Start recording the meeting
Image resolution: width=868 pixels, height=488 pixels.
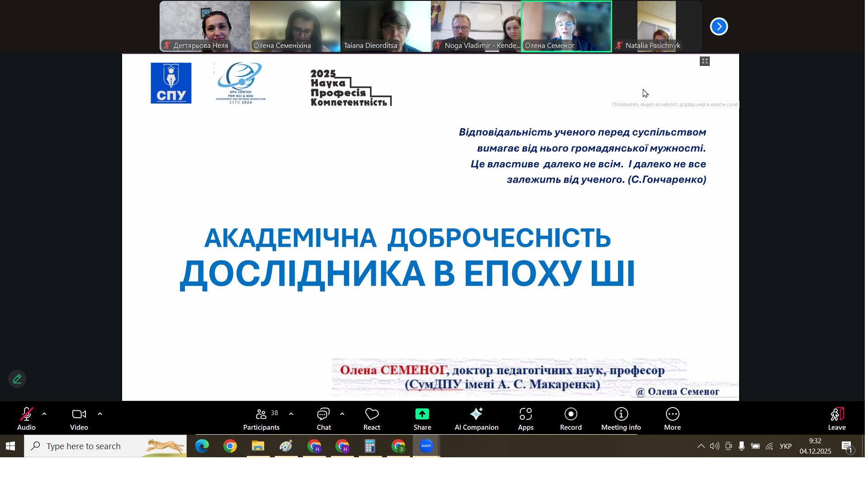click(570, 418)
